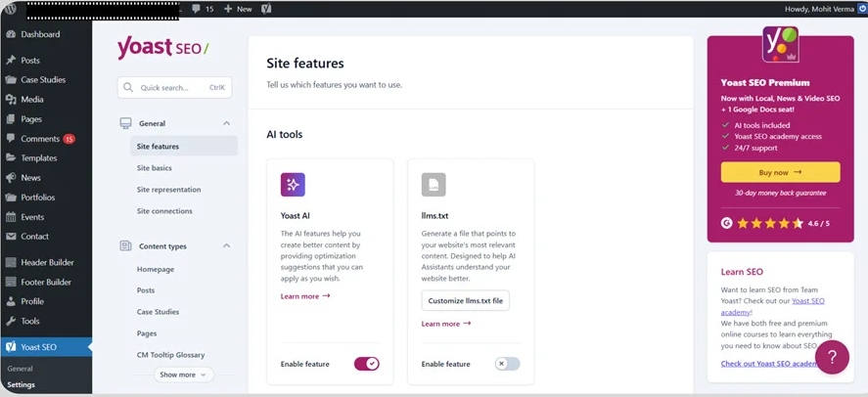Click the Yoast icon in admin bar
Screen dimensions: 868x397
pos(266,9)
